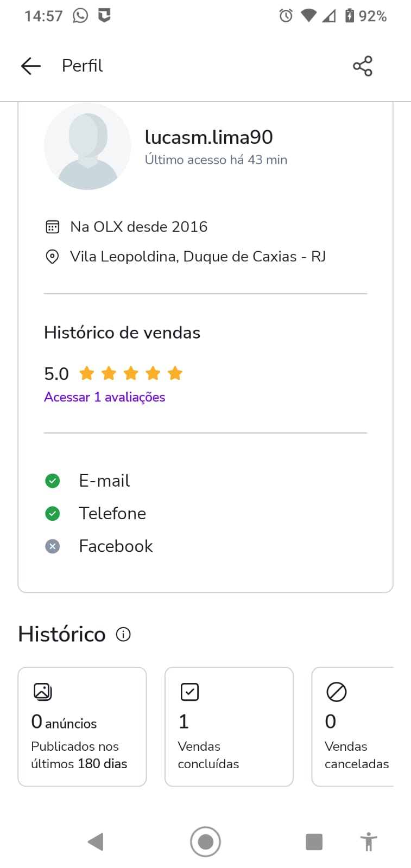Screen dimensions: 411x868
Task: Open Acessar 1 avaliações link
Action: [x=104, y=397]
